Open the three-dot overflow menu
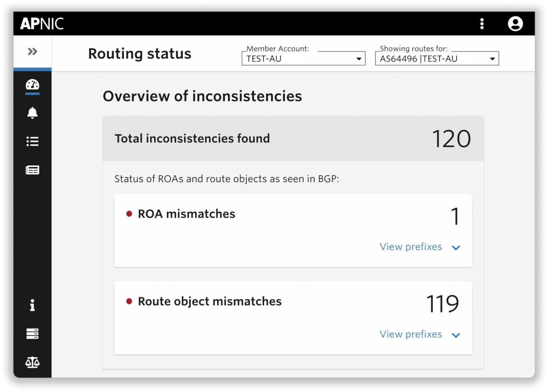Image resolution: width=548 pixels, height=392 pixels. (x=482, y=24)
